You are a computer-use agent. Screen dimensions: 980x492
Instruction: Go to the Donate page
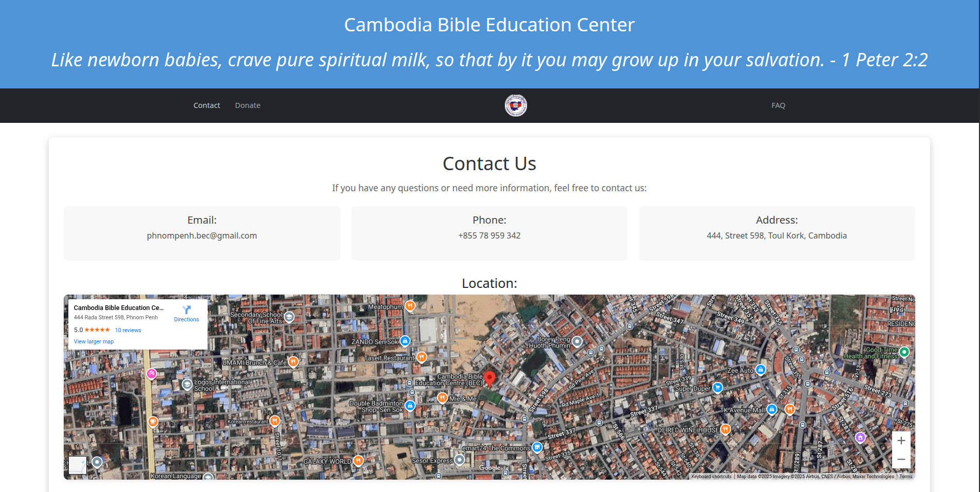248,105
